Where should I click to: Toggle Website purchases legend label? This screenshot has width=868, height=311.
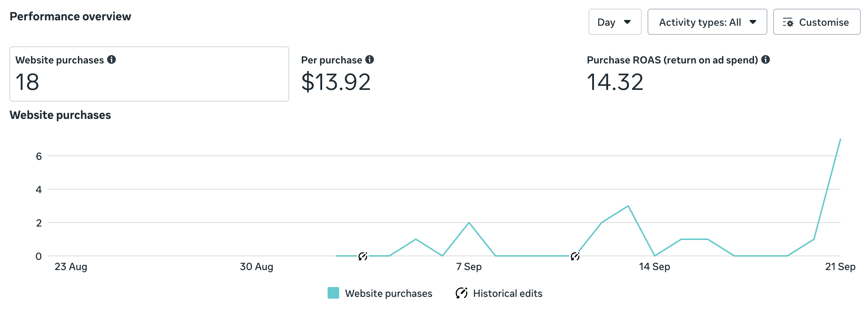click(388, 293)
